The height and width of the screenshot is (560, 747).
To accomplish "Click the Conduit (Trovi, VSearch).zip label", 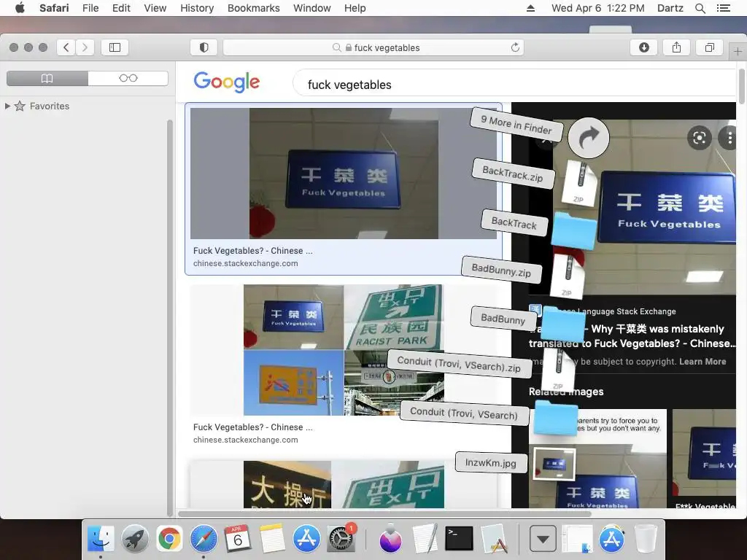I will coord(459,365).
